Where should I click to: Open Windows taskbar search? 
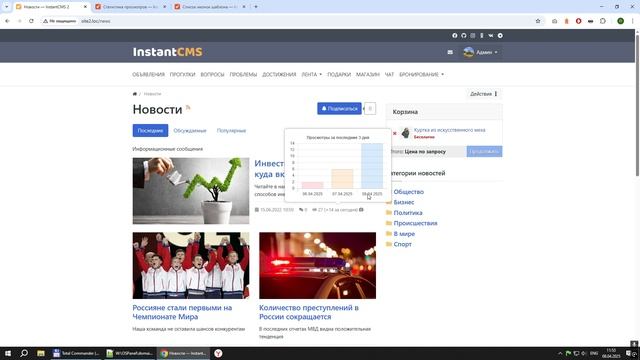24,353
